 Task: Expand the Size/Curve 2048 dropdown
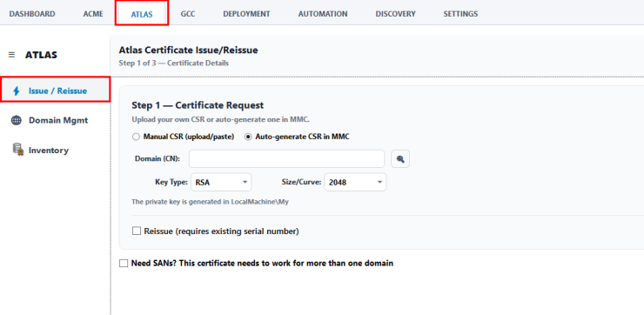pos(355,183)
